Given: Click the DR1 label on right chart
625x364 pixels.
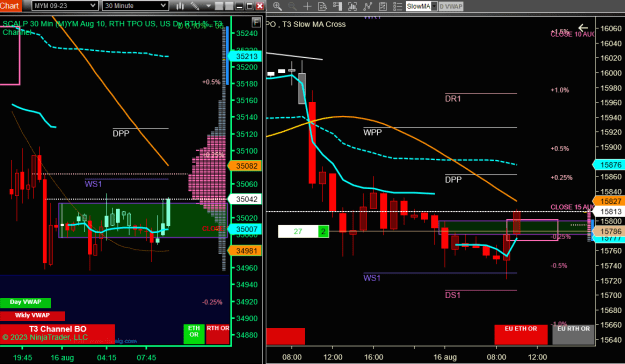Looking at the screenshot, I should (x=453, y=98).
